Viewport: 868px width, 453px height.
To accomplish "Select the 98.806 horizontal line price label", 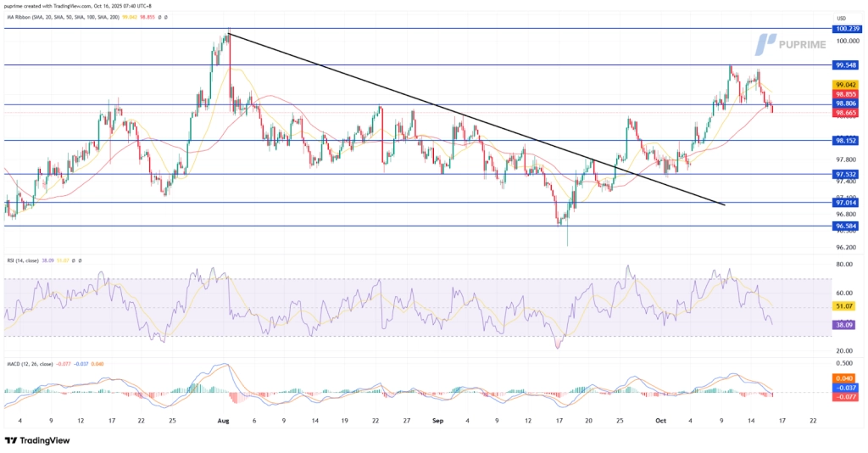I will (846, 103).
